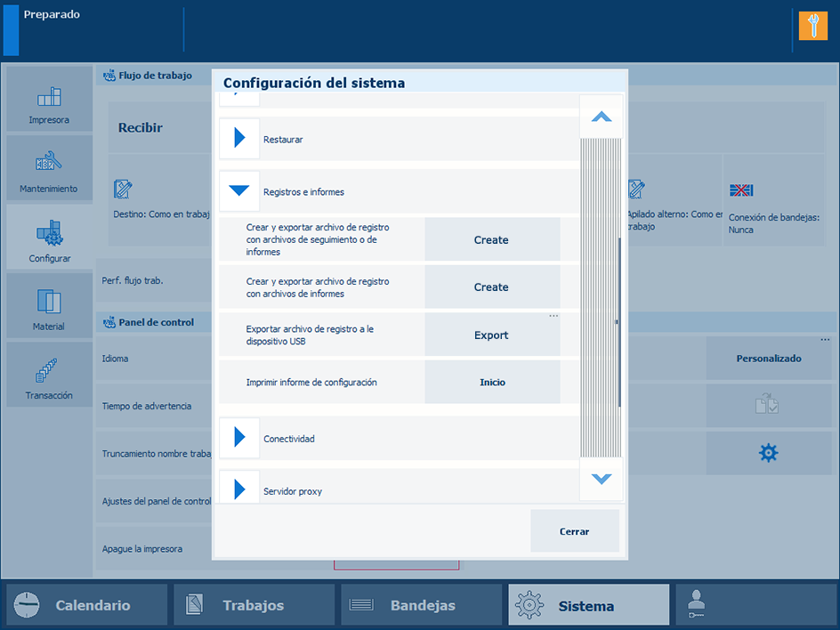Click the gear icon in background panel
The image size is (840, 630).
coord(768,453)
